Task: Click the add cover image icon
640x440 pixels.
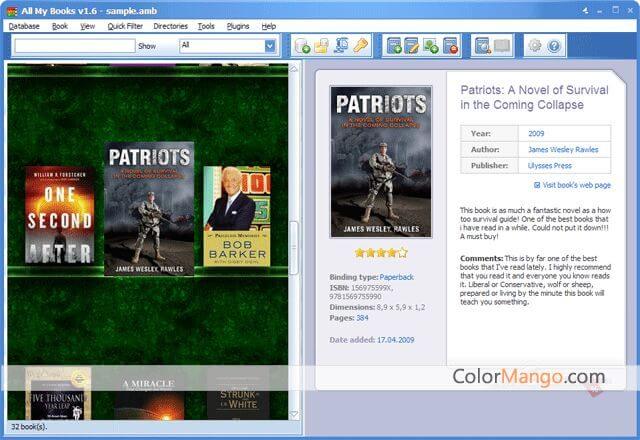Action: 431,46
